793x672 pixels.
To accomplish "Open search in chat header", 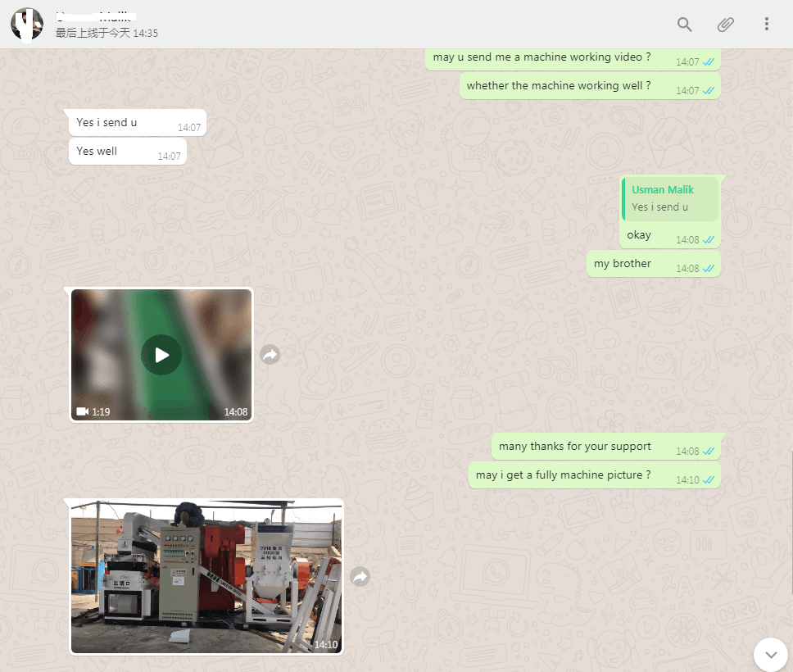I will (684, 25).
